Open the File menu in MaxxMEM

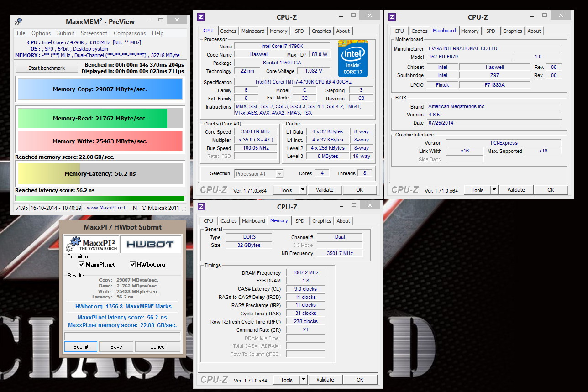pos(21,33)
